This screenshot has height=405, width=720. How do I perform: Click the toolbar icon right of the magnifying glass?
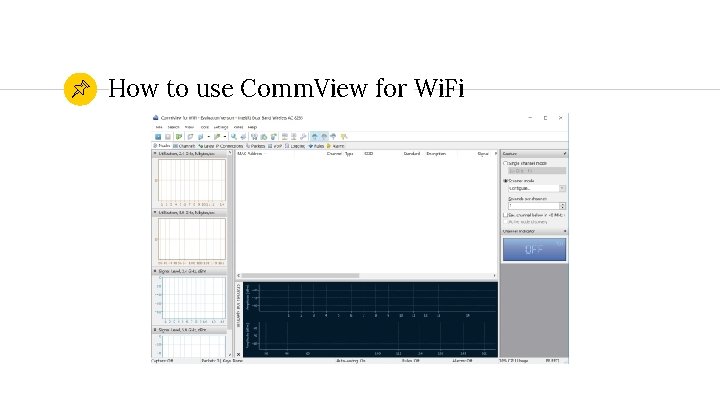click(243, 137)
